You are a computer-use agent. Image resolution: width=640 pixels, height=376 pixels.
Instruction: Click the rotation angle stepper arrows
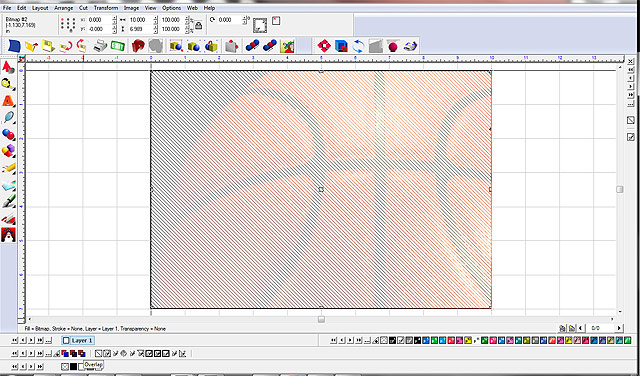point(245,20)
